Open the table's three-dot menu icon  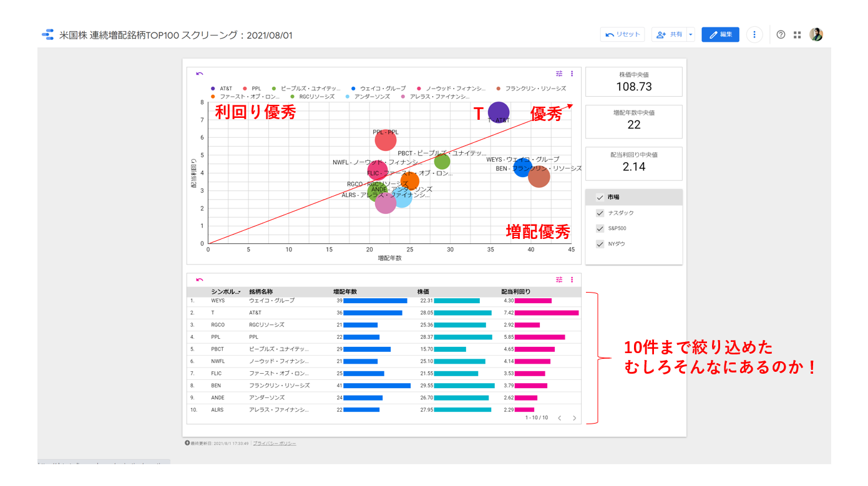[x=572, y=279]
